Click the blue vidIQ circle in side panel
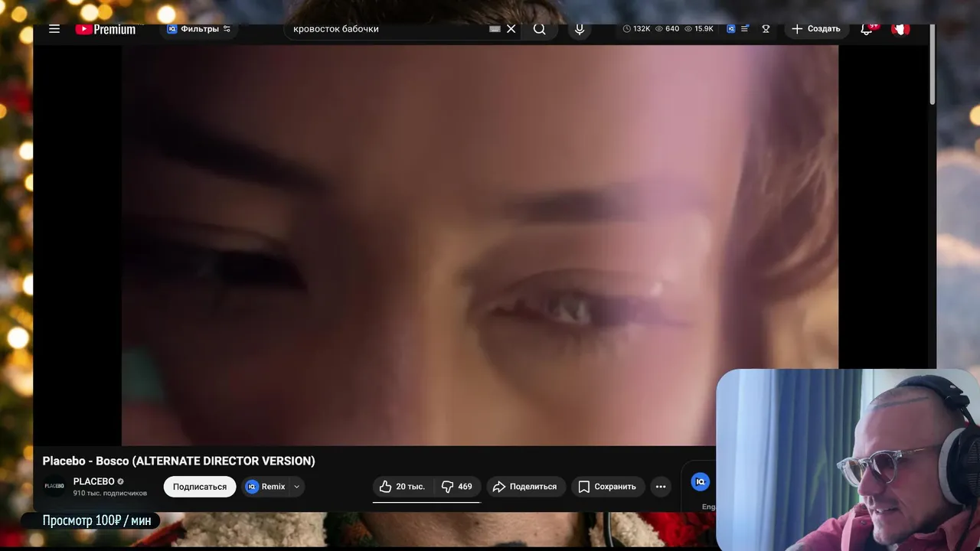 click(x=700, y=481)
